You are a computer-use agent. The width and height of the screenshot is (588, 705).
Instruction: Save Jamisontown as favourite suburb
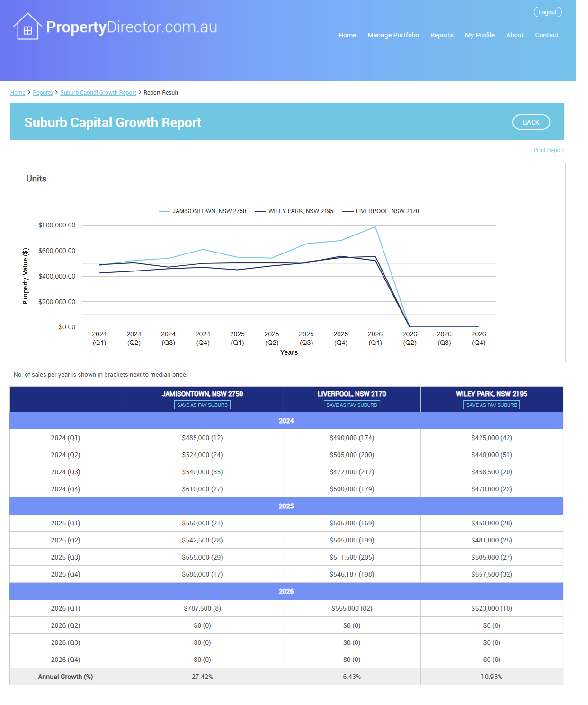202,405
